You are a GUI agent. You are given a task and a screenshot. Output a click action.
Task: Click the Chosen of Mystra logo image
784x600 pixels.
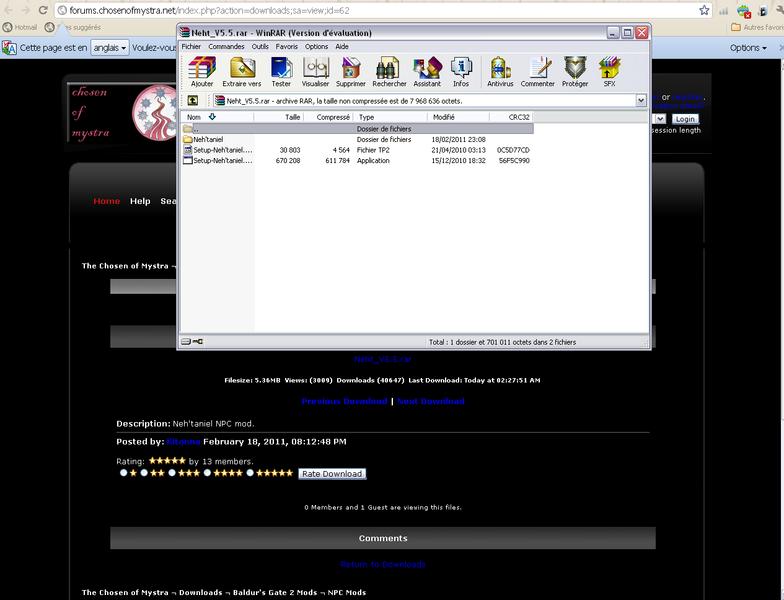tap(124, 113)
